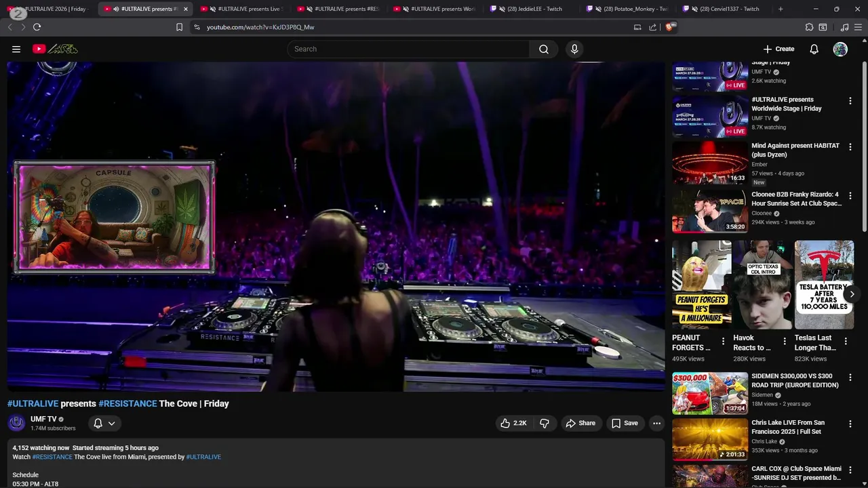This screenshot has height=488, width=868.
Task: Switch to Potatoe_Monkey Twitch tab
Action: pos(629,9)
